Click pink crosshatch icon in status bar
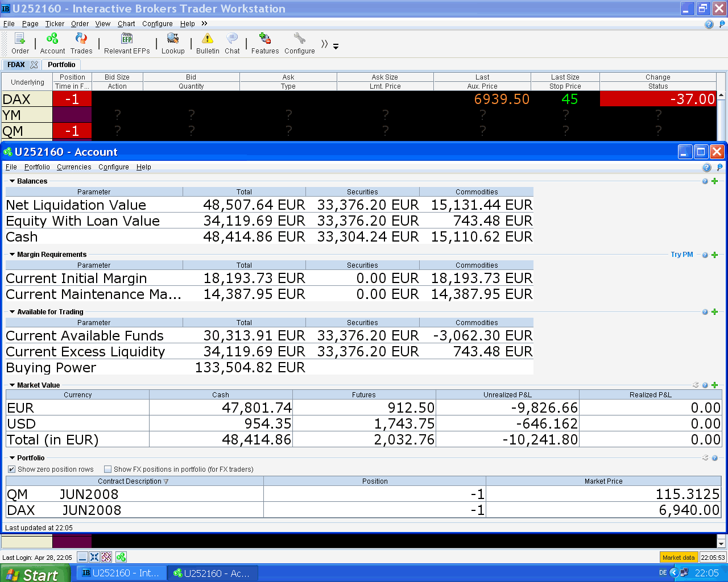This screenshot has height=582, width=728. (x=106, y=557)
